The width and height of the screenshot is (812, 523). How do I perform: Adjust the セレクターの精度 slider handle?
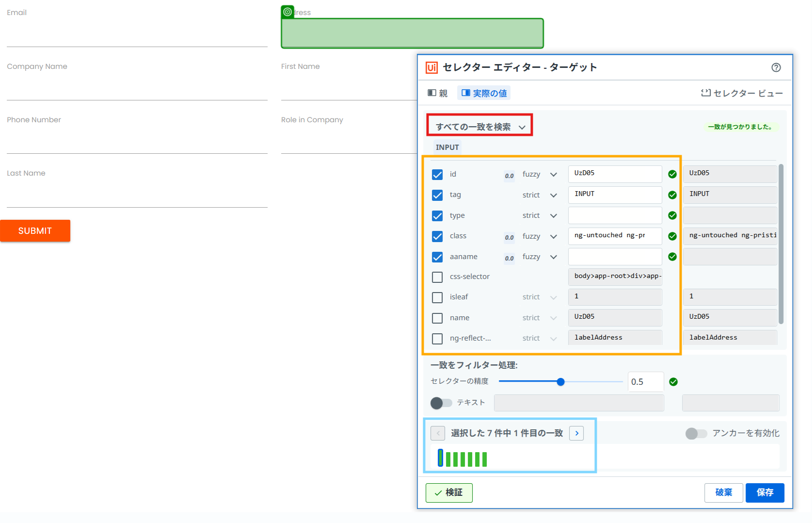coord(561,382)
